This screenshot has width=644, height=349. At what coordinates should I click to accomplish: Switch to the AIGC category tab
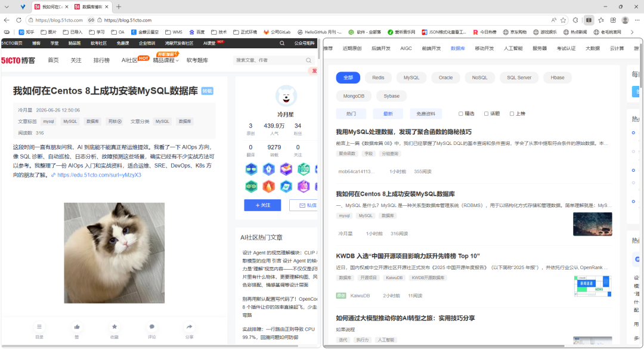(x=406, y=48)
